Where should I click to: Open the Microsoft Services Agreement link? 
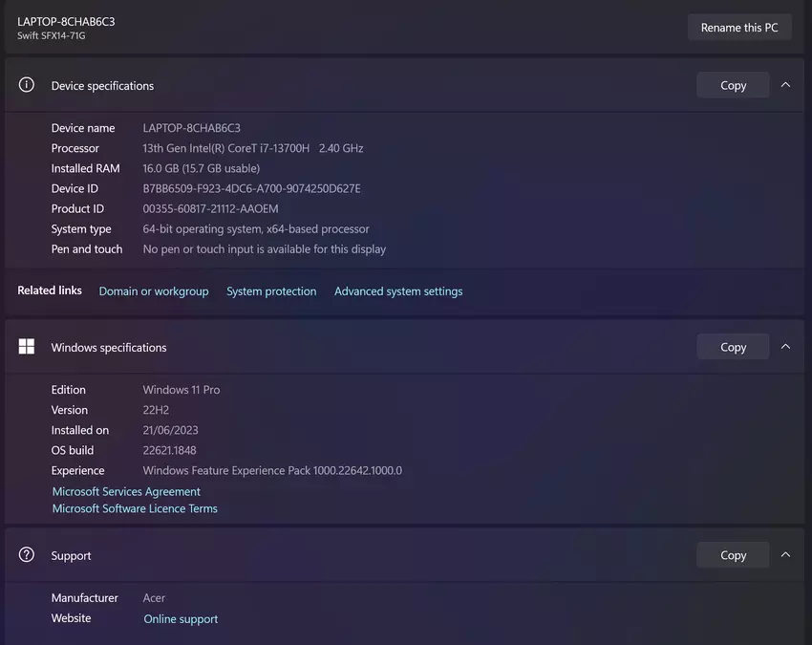pyautogui.click(x=126, y=491)
